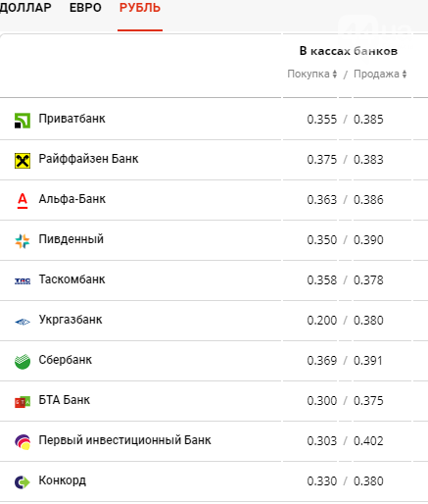Select the РУБЛЬ tab
The image size is (428, 504).
tap(140, 7)
